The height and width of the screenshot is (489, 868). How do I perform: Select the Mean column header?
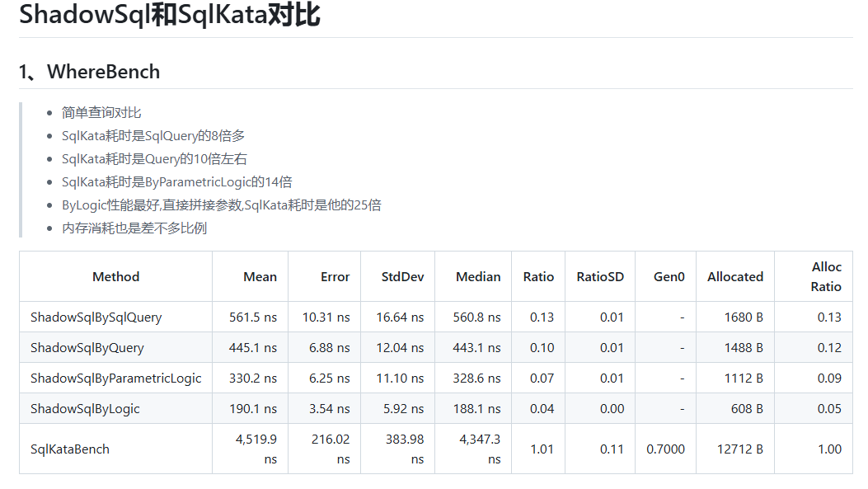(x=260, y=277)
